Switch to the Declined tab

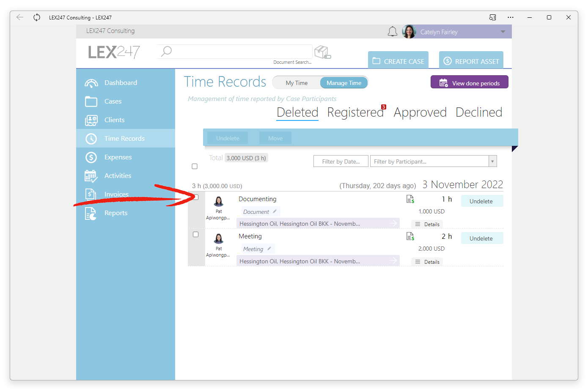coord(479,112)
